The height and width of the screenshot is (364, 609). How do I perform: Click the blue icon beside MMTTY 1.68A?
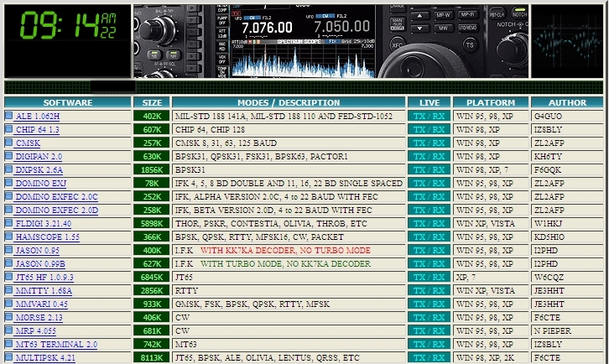pos(8,290)
